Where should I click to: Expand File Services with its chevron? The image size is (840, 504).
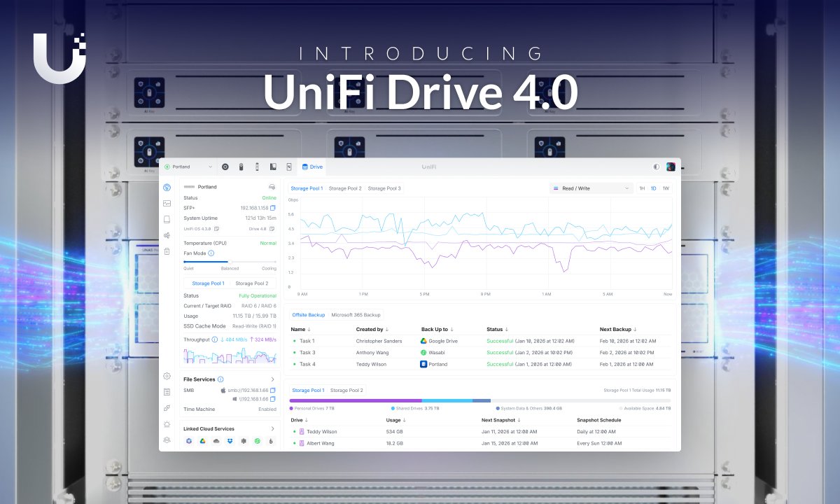pos(272,379)
